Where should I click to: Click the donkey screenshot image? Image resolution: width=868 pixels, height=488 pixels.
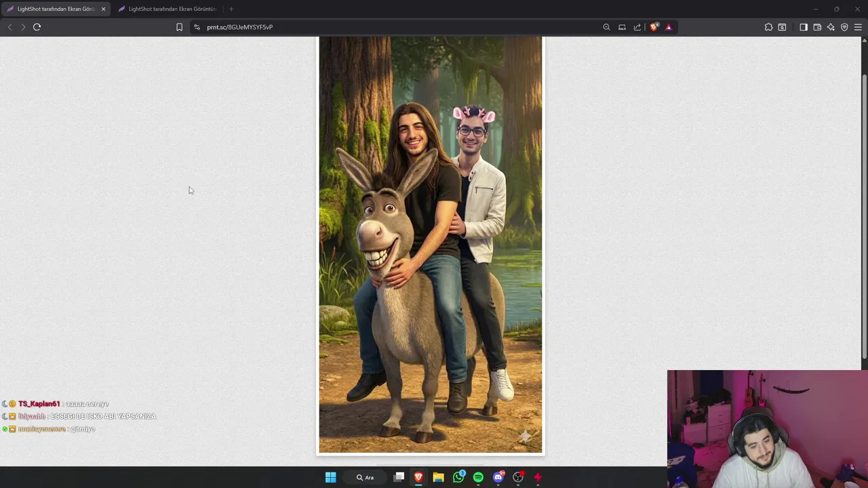point(431,245)
